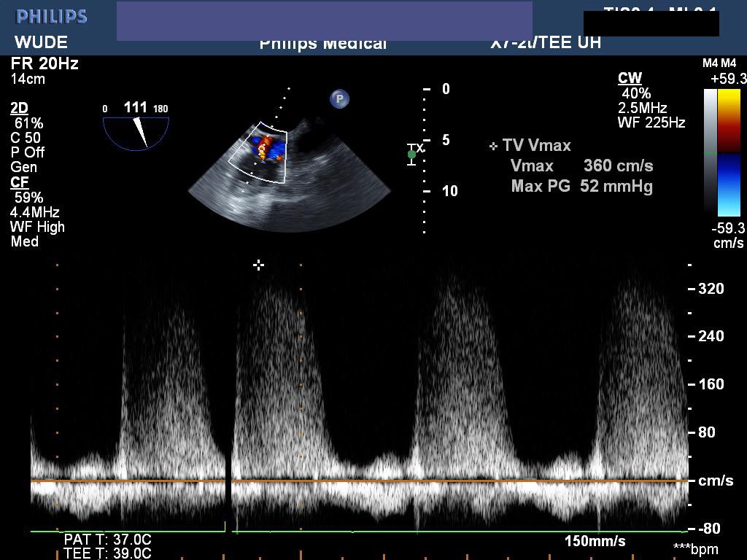Image resolution: width=747 pixels, height=560 pixels.
Task: Click the 'FR 20Hz' frame rate text
Action: click(x=44, y=63)
